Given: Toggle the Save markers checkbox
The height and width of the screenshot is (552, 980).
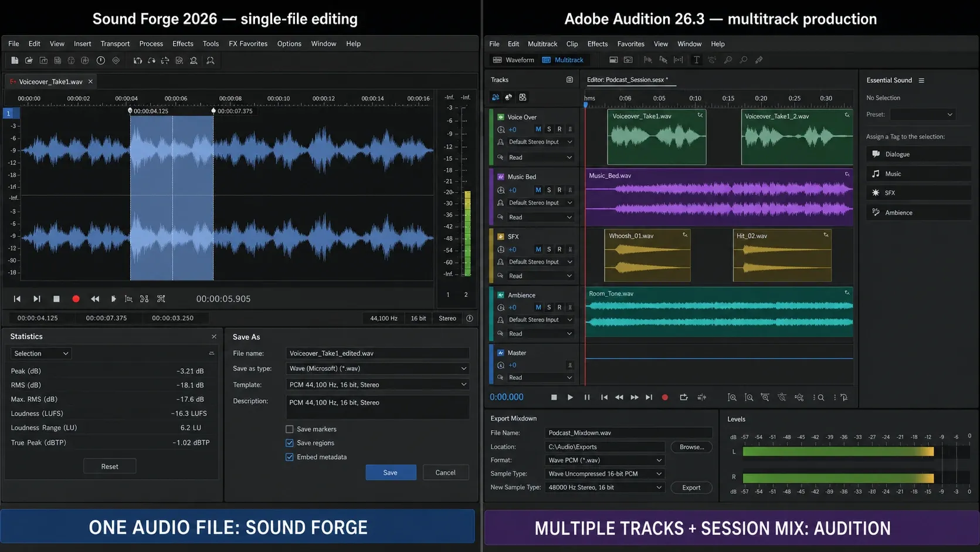Looking at the screenshot, I should (289, 429).
